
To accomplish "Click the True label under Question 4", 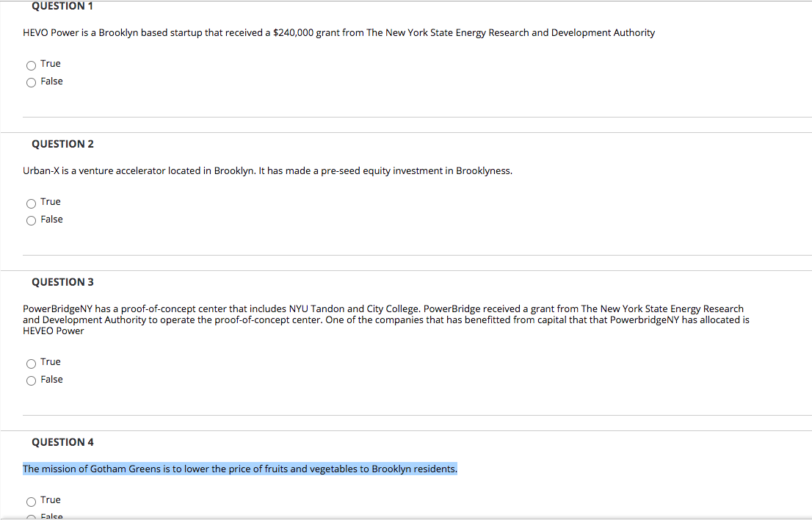I will [51, 499].
